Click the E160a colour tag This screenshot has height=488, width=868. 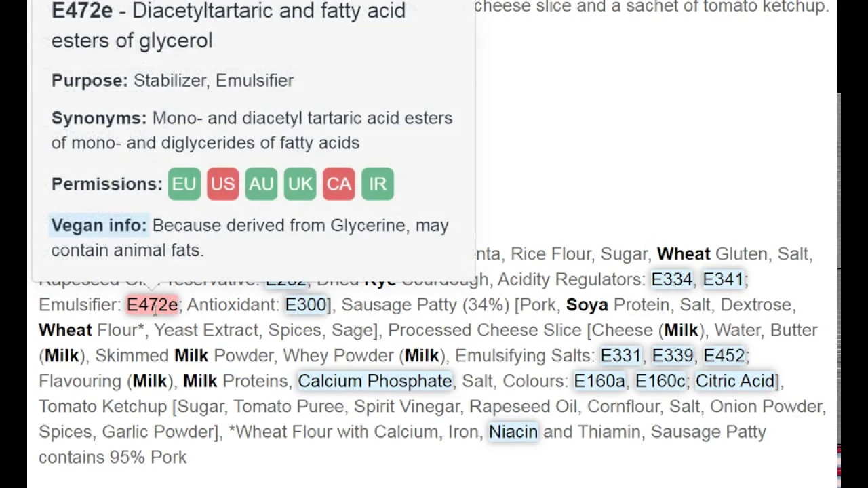tap(599, 381)
